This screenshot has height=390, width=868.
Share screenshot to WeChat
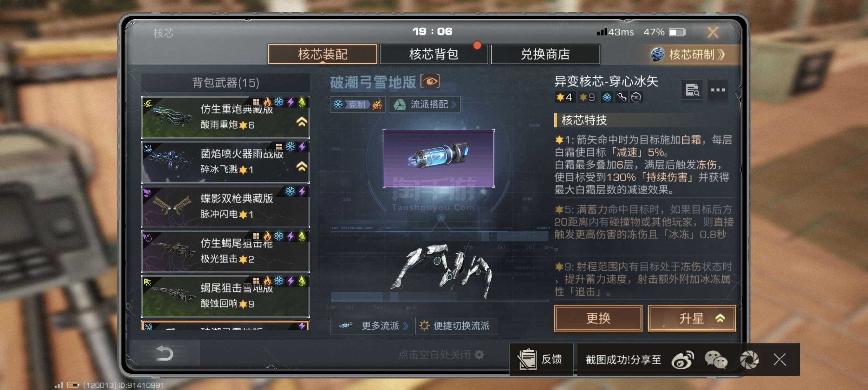716,360
